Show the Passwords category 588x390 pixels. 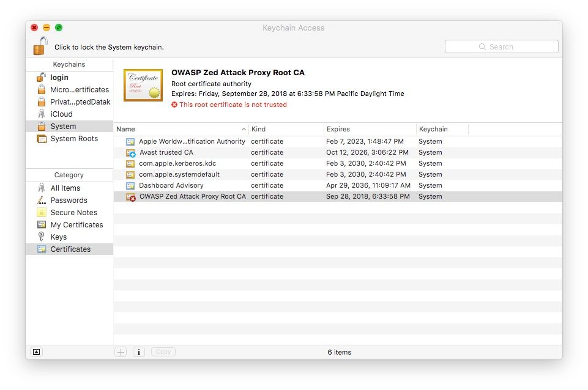(69, 201)
